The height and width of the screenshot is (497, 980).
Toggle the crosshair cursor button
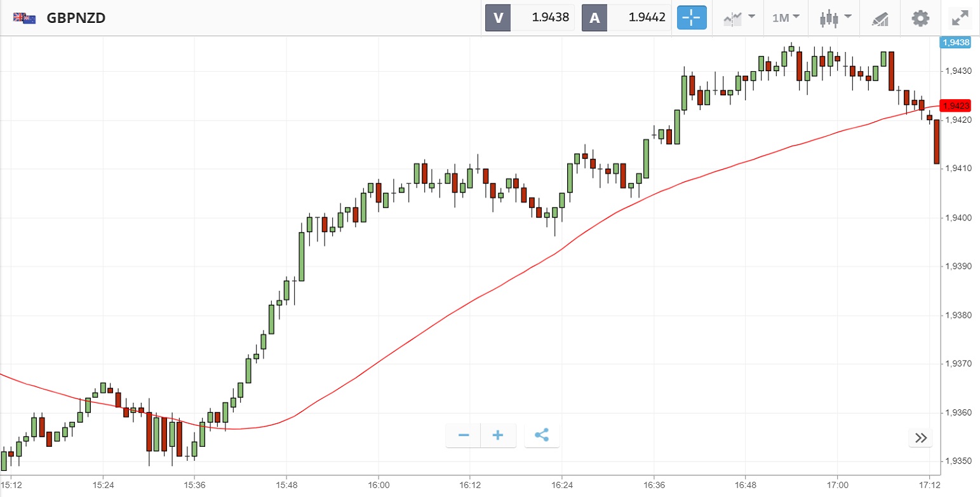point(691,18)
